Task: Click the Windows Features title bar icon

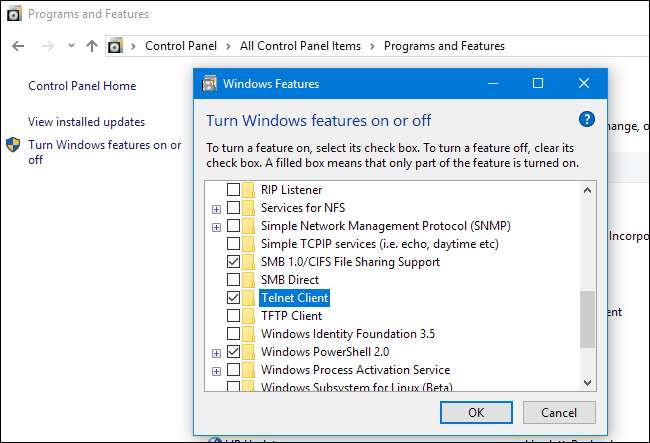Action: click(208, 83)
